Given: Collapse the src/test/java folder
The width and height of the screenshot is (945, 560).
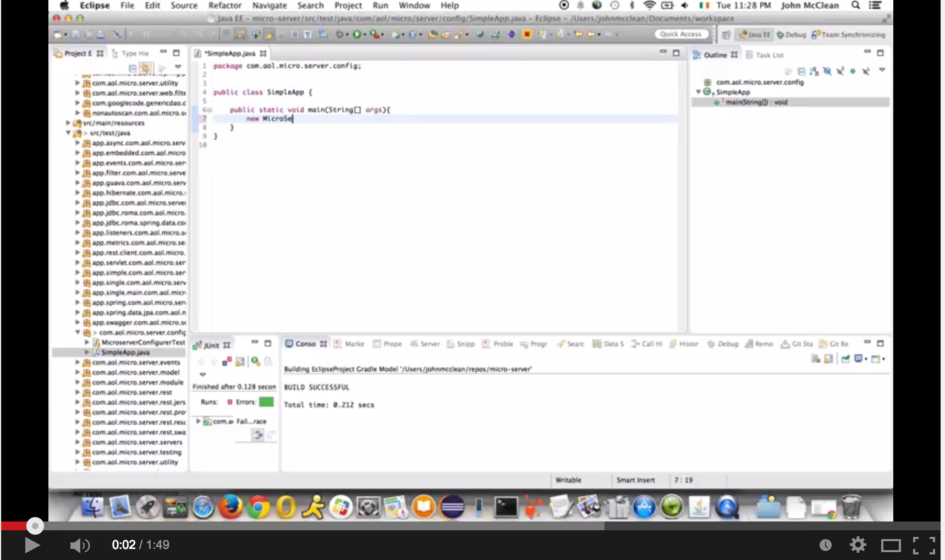Looking at the screenshot, I should (69, 133).
